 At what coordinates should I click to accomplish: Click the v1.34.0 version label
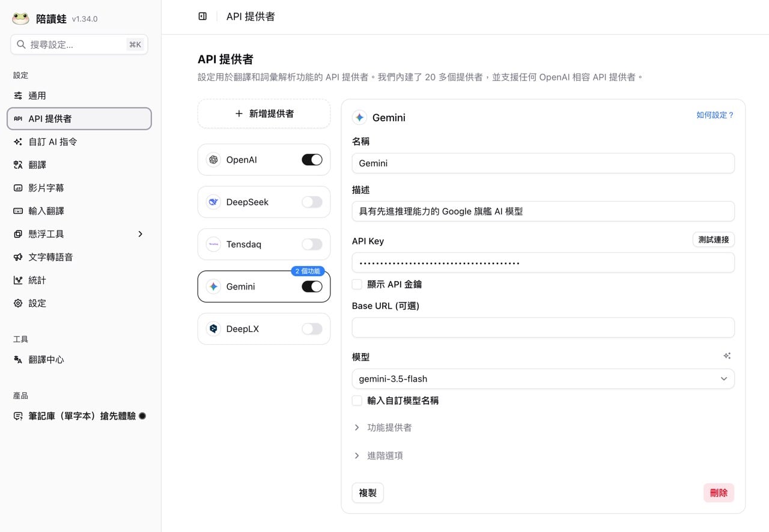coord(85,19)
